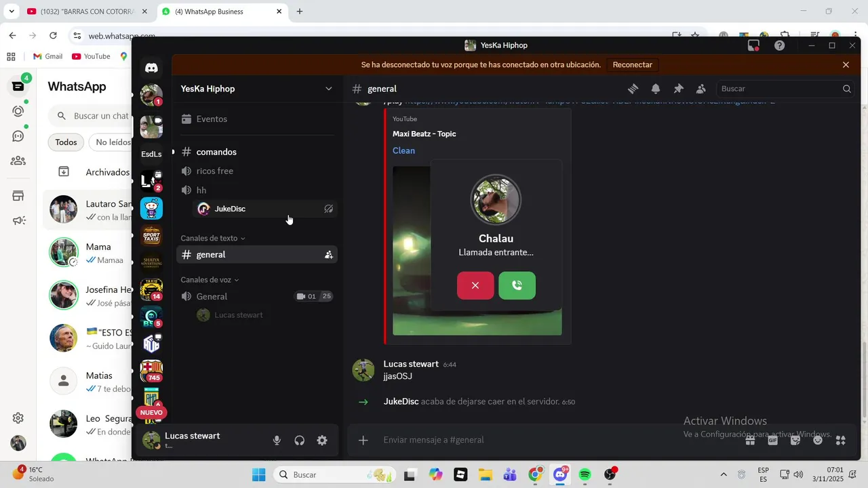The image size is (868, 488).
Task: Open the EsdLs server icon
Action: pyautogui.click(x=151, y=154)
